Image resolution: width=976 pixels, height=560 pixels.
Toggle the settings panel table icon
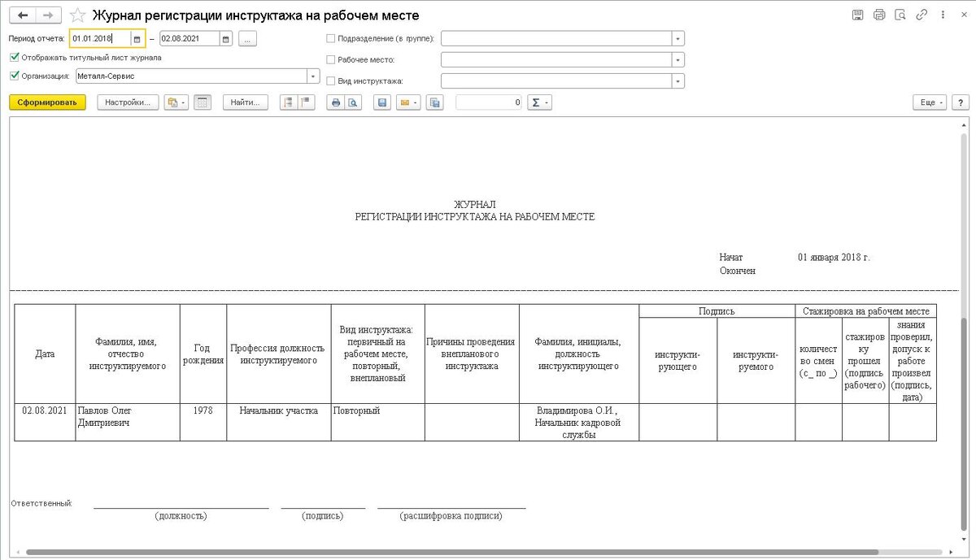[203, 102]
